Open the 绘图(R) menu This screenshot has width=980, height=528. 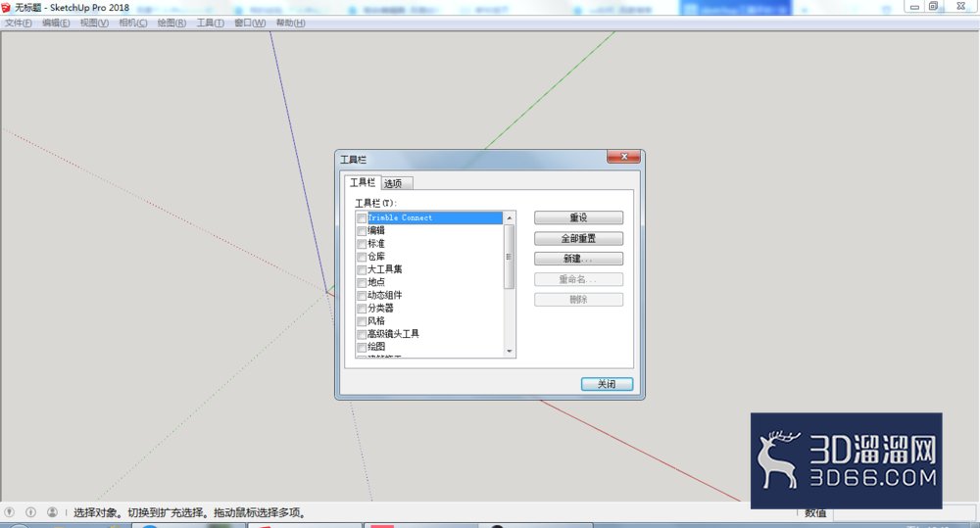[x=171, y=23]
